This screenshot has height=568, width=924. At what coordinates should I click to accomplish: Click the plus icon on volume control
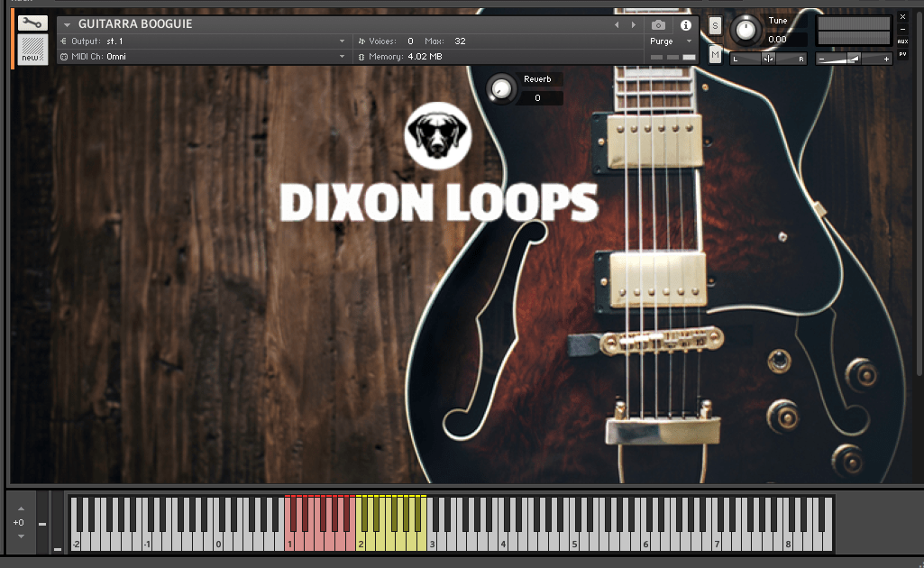coord(887,59)
